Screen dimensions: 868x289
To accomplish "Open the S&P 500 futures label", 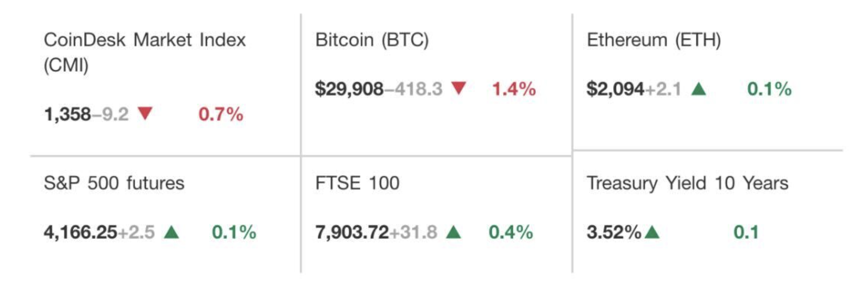I will click(x=114, y=183).
